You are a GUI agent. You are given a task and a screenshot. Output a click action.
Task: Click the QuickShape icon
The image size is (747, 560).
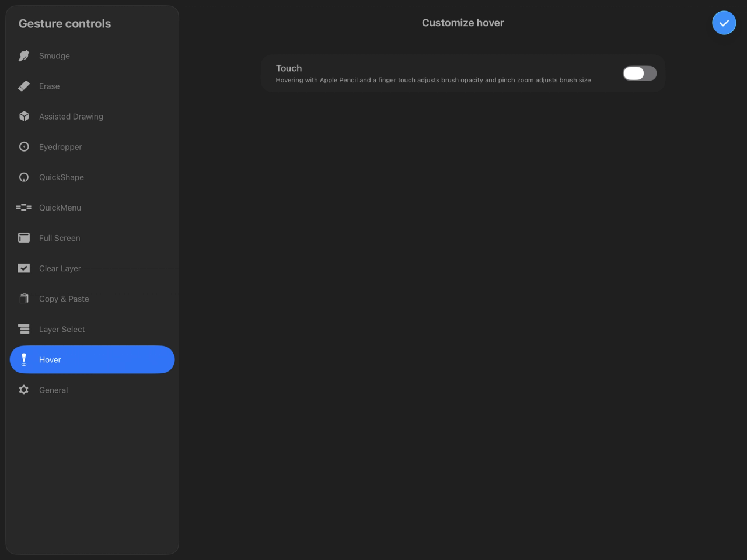(24, 177)
